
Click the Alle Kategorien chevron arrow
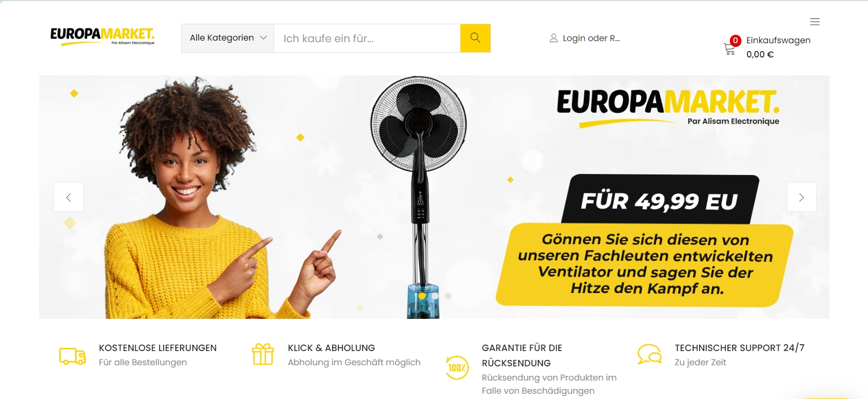tap(264, 38)
